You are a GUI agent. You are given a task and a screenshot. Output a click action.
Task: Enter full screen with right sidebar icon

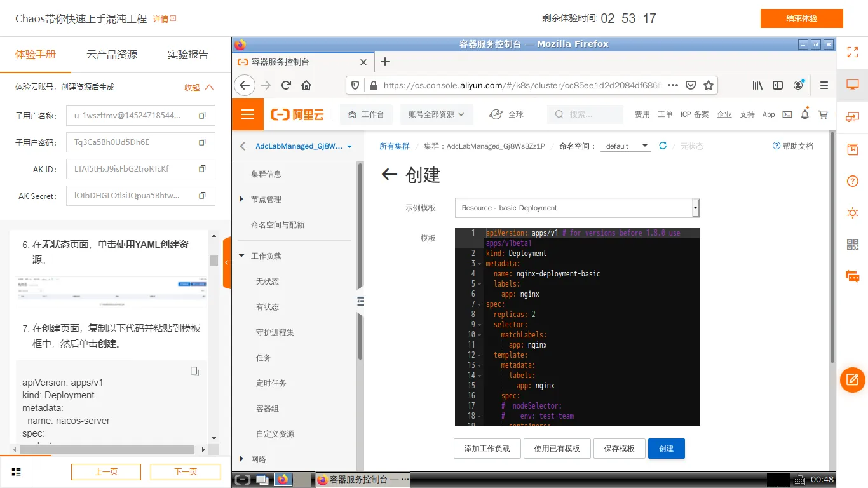(853, 52)
